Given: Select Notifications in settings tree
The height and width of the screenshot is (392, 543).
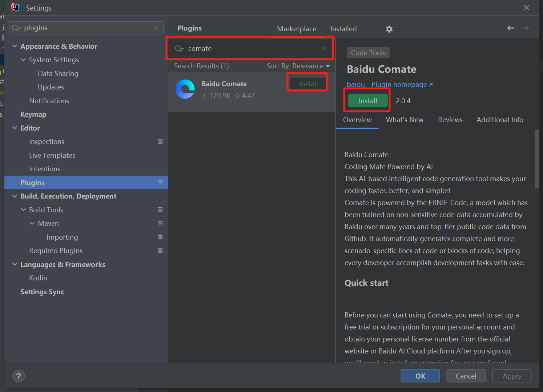Looking at the screenshot, I should tap(49, 101).
